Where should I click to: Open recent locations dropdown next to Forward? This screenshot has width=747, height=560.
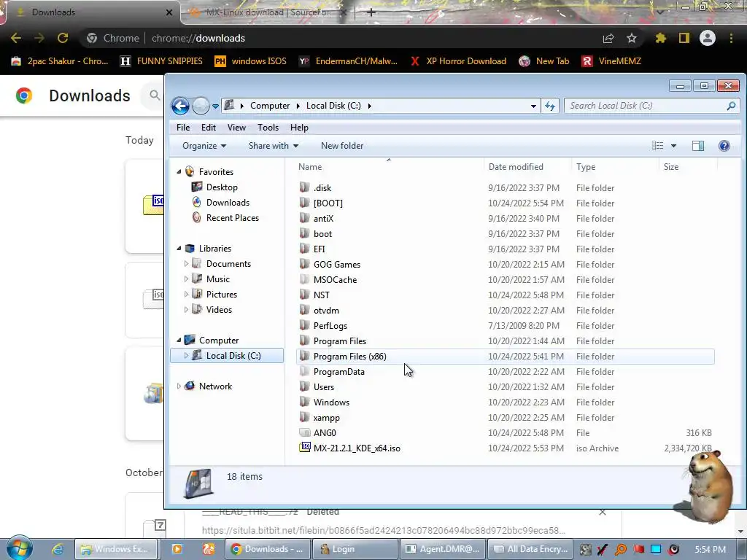[x=215, y=106]
